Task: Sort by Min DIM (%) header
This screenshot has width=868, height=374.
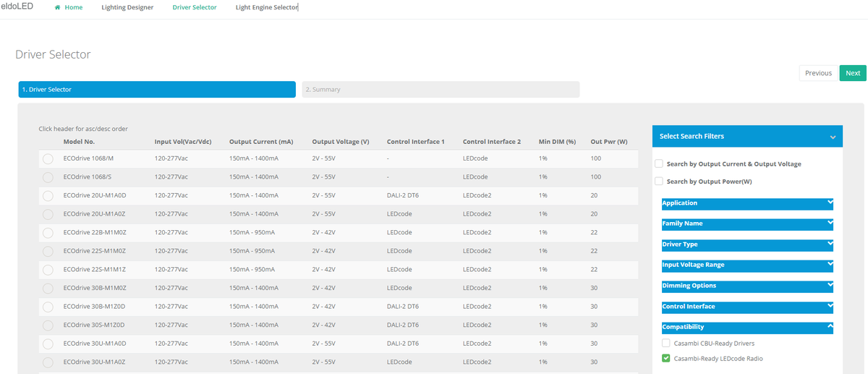Action: tap(557, 142)
